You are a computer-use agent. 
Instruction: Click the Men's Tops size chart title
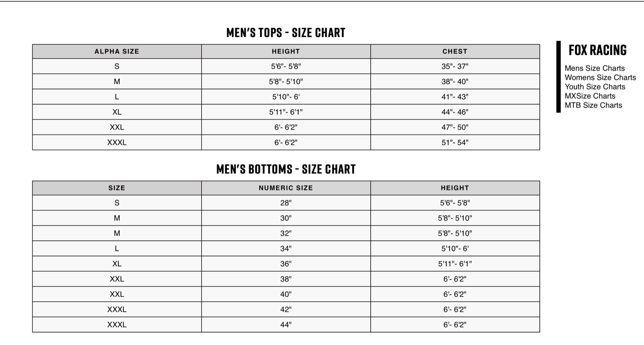click(x=286, y=32)
